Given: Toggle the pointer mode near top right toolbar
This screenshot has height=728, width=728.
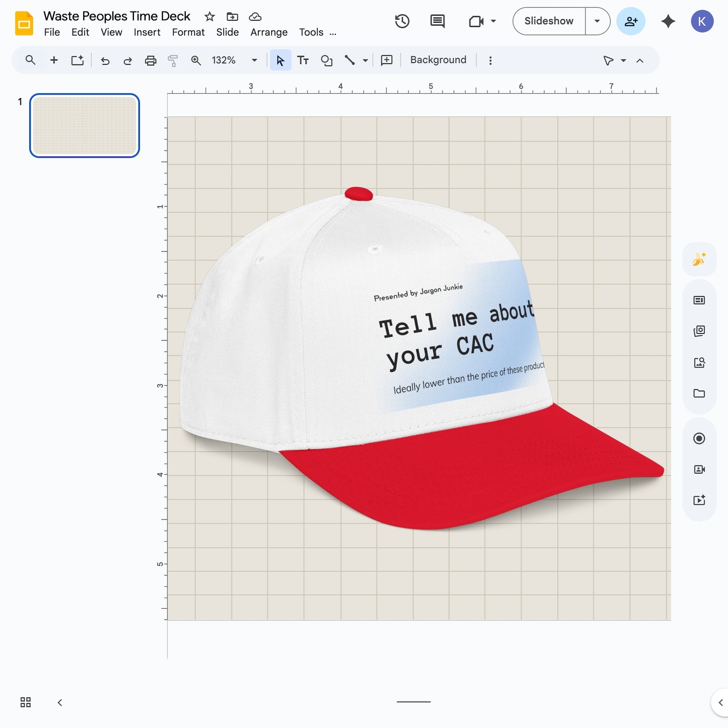Looking at the screenshot, I should click(x=608, y=60).
